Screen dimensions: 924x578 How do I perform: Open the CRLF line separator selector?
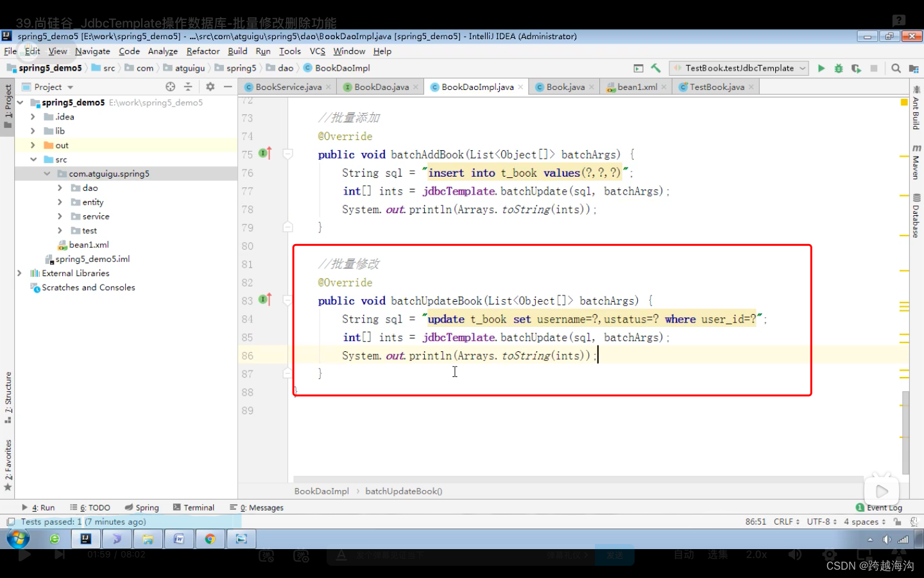(x=787, y=521)
